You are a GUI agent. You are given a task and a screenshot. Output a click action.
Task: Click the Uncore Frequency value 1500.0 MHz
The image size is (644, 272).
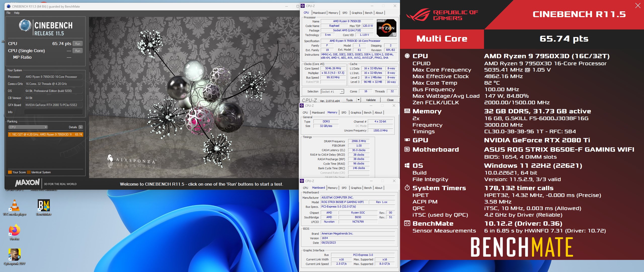tap(380, 130)
